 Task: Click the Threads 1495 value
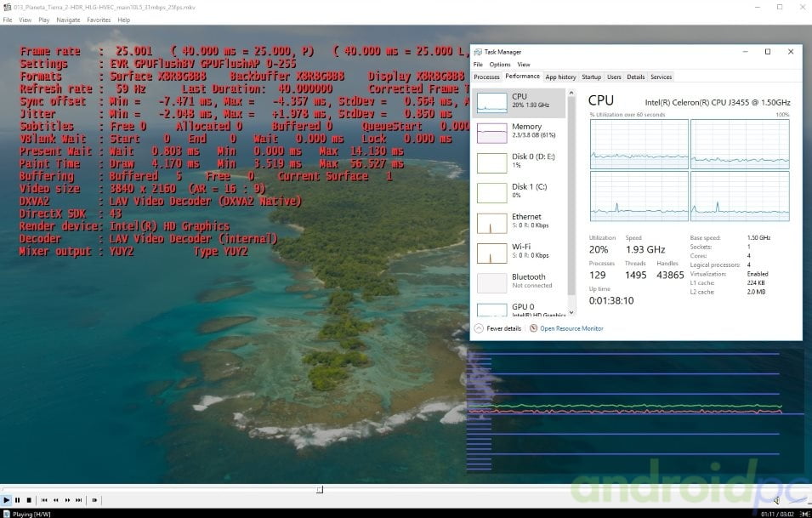pos(635,275)
